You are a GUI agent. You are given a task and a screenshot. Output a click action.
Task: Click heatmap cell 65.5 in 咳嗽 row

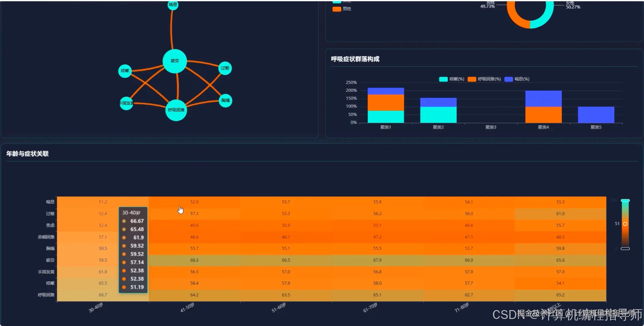coord(103,283)
